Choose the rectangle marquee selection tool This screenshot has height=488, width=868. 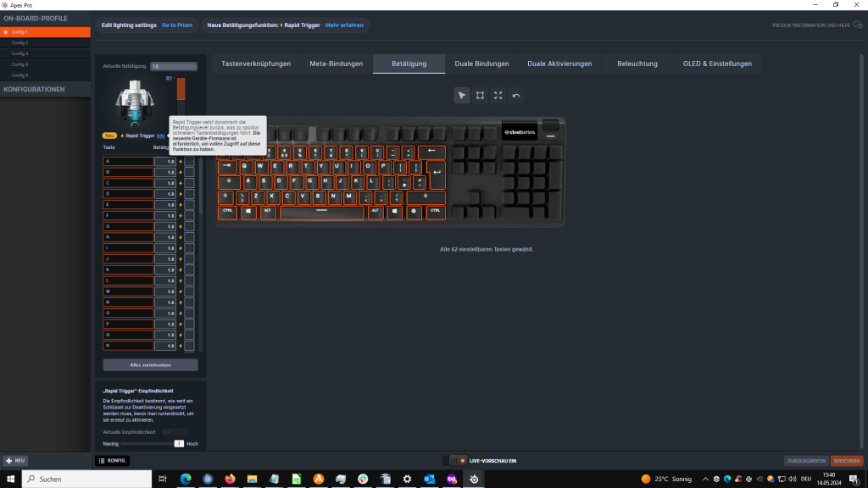480,96
